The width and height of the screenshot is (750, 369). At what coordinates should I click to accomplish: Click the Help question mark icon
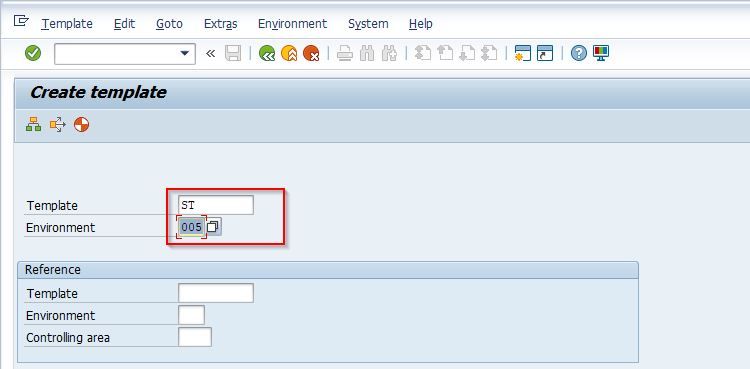coord(579,53)
